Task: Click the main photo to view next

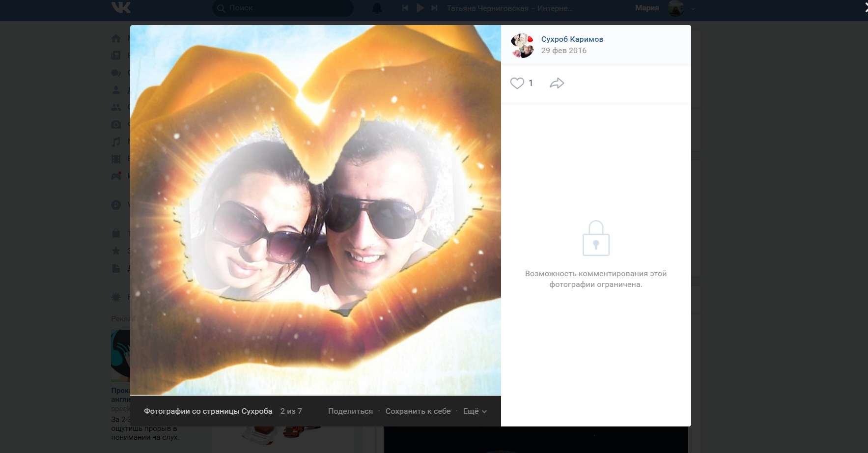Action: 315,210
